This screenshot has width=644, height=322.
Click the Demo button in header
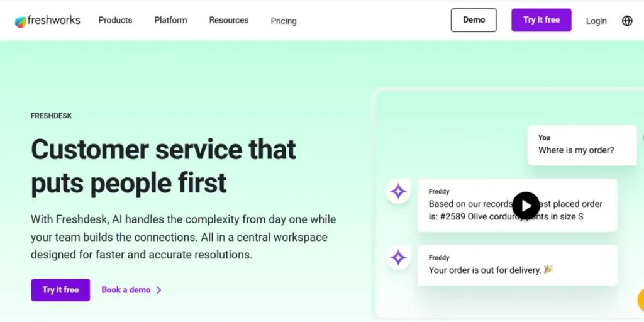pyautogui.click(x=474, y=19)
